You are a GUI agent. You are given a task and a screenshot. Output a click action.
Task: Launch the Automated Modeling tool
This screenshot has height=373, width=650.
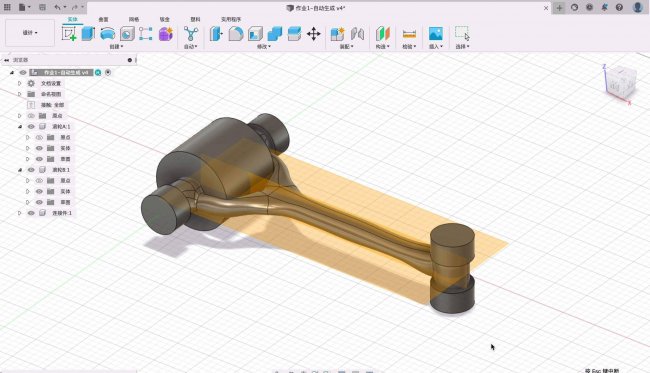[x=191, y=34]
